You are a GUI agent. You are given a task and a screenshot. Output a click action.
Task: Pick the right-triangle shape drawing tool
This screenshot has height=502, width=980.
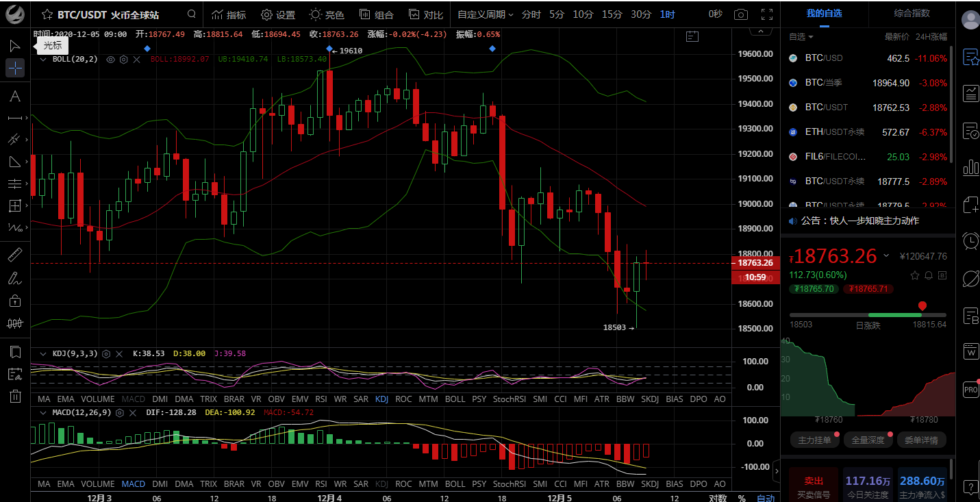coord(14,162)
